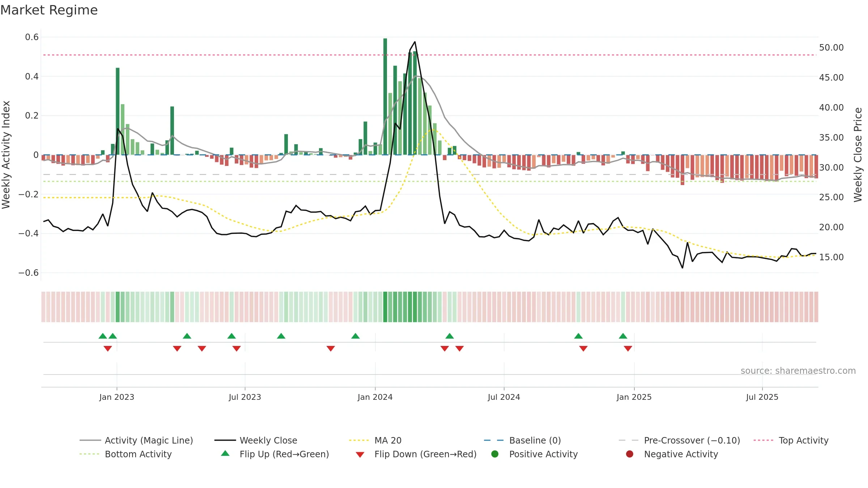Image resolution: width=868 pixels, height=488 pixels.
Task: Click the 30.00 price axis label
Action: (831, 168)
